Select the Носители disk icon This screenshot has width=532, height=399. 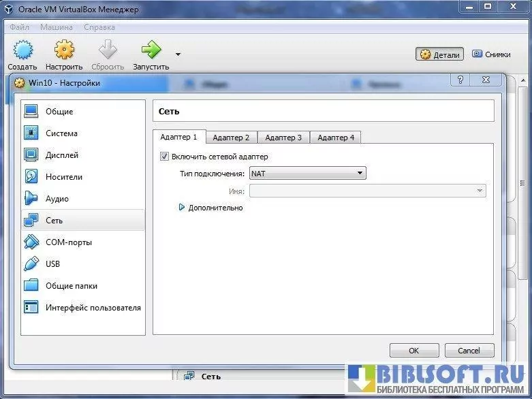coord(32,177)
